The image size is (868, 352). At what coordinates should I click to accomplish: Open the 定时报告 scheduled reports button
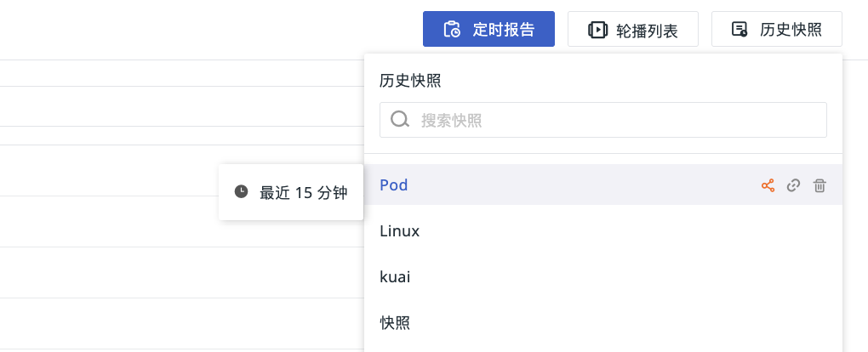click(x=488, y=29)
